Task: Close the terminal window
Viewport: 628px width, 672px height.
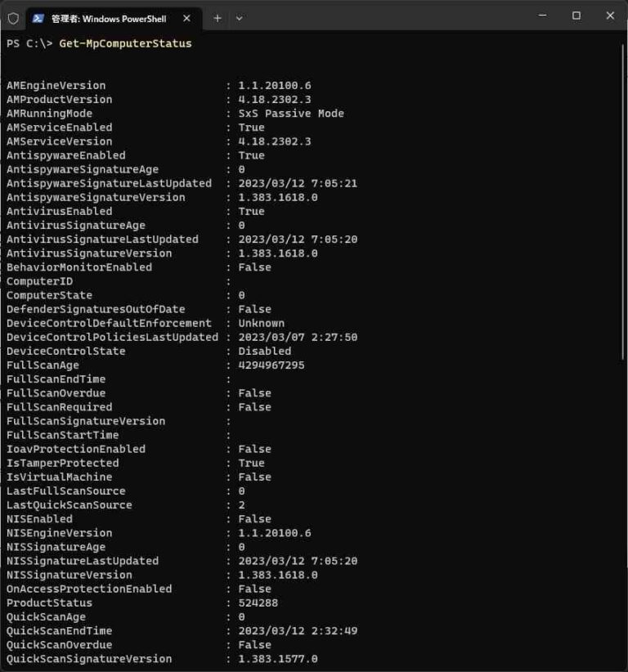Action: point(610,16)
